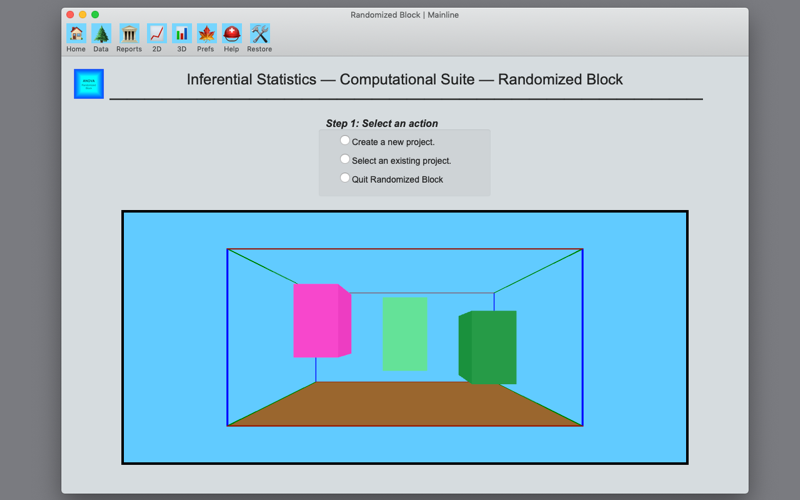Open Prefs maple leaf icon

click(207, 34)
